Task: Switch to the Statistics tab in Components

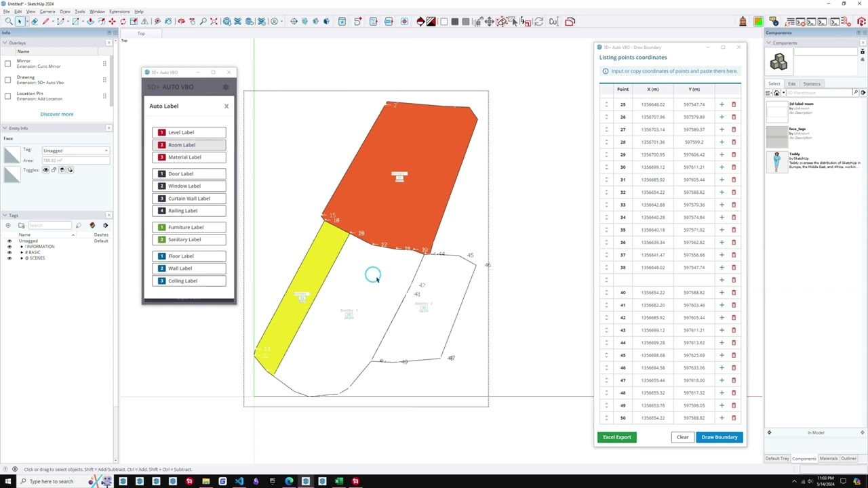Action: (812, 84)
